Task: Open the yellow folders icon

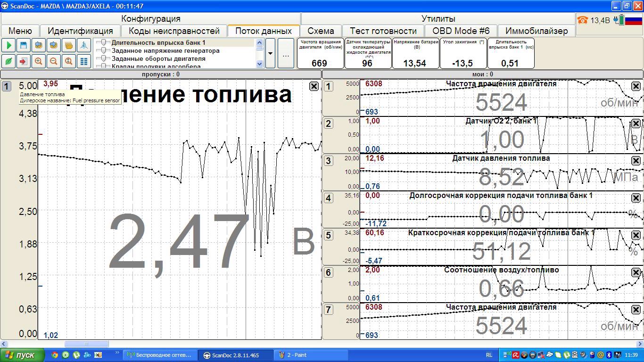Action: coord(69,46)
